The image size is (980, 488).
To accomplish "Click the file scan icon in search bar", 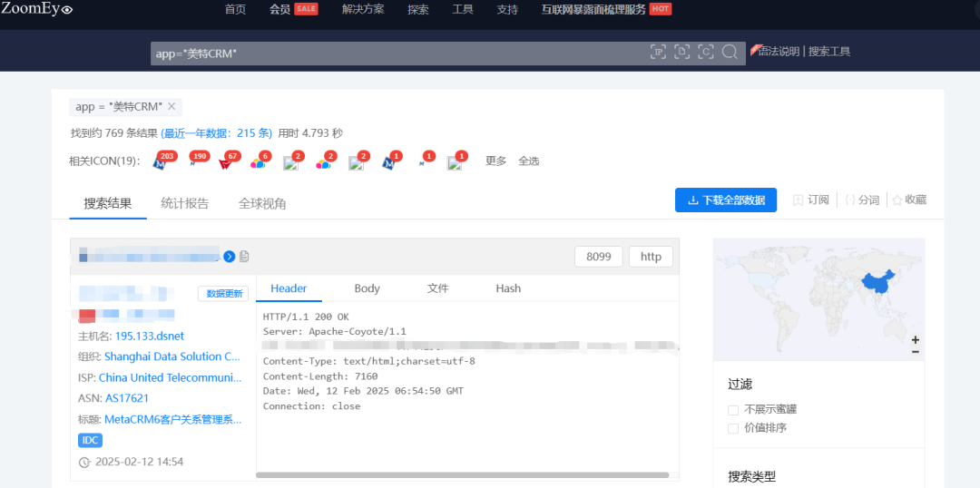I will point(681,52).
